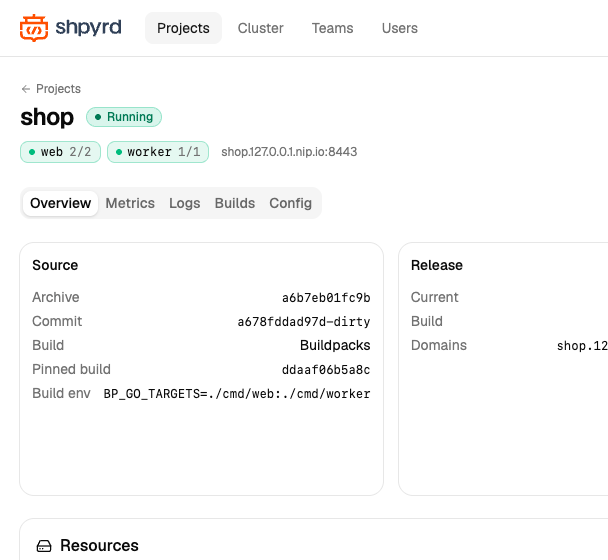Click the Buildpacks build value
608x560 pixels.
coord(335,345)
